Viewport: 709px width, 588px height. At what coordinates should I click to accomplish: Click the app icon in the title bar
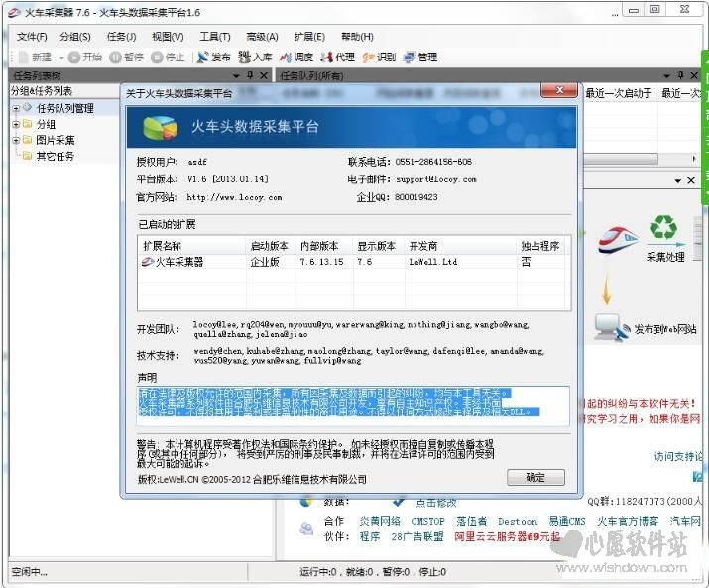click(x=15, y=12)
